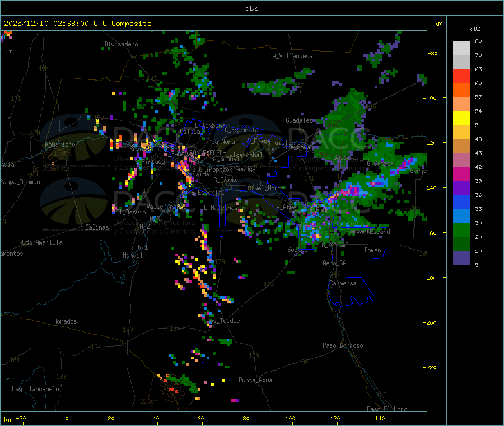Viewport: 504px width, 426px height.
Task: Click the Tropezon Goudge map label
Action: [x=231, y=169]
